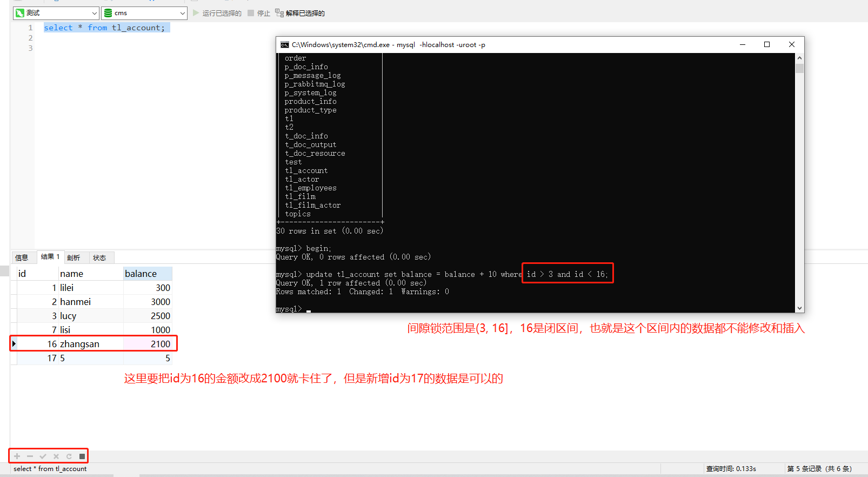Screen dimensions: 868x477
Task: Click the cmd window scrollbar up arrow
Action: point(799,58)
